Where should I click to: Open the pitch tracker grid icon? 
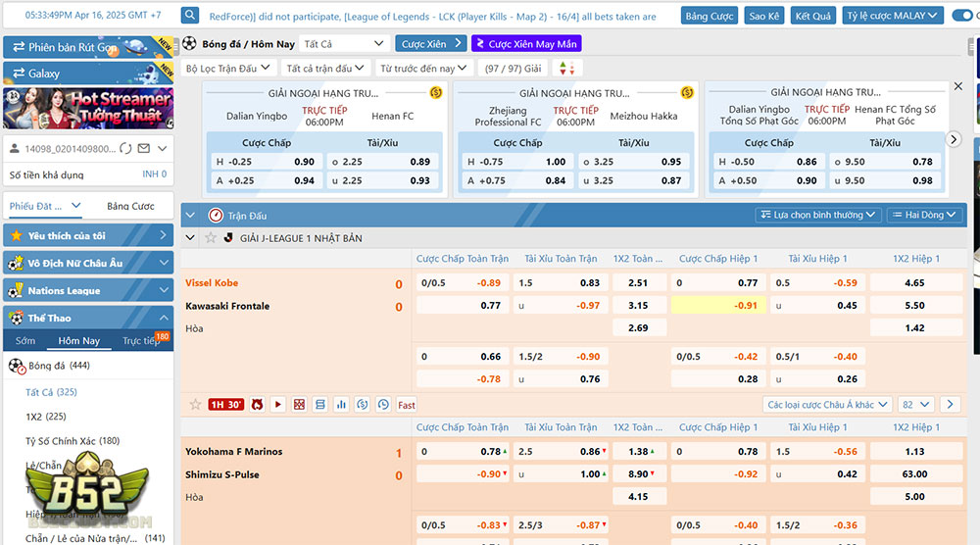(299, 405)
